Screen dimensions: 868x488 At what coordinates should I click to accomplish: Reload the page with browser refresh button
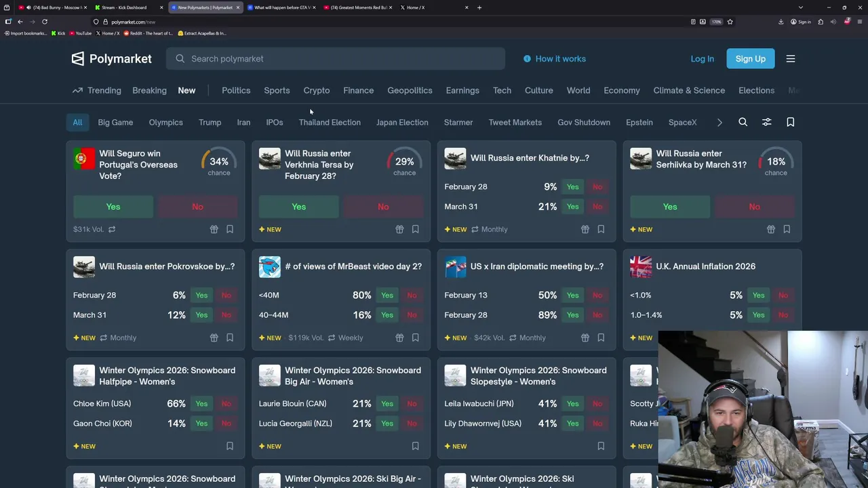[x=45, y=22]
